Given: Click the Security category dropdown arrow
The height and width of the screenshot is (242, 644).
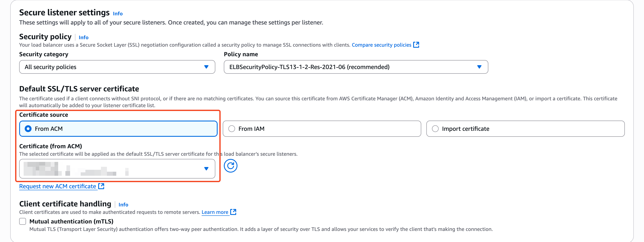Looking at the screenshot, I should pos(206,67).
